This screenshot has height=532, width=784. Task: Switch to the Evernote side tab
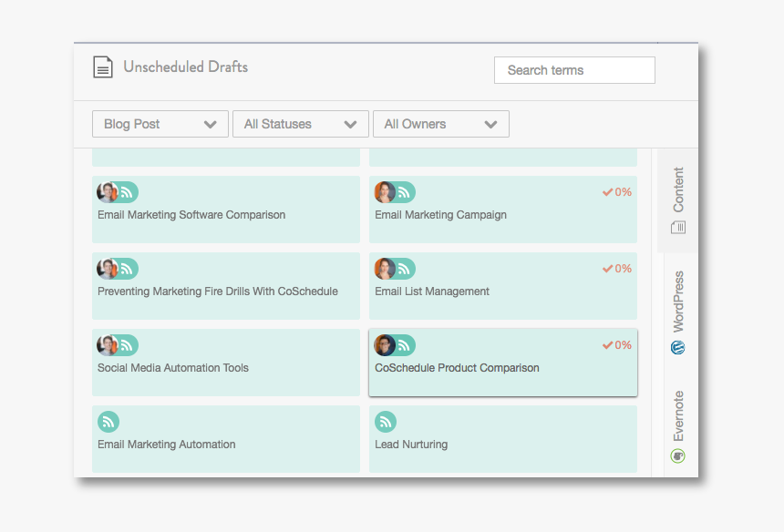pos(677,425)
